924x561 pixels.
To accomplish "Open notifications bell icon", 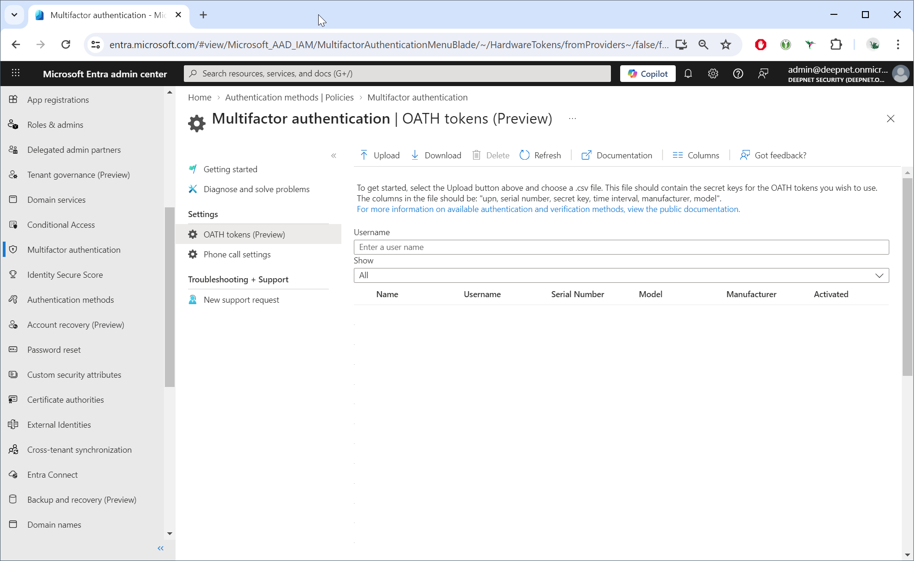I will (688, 74).
